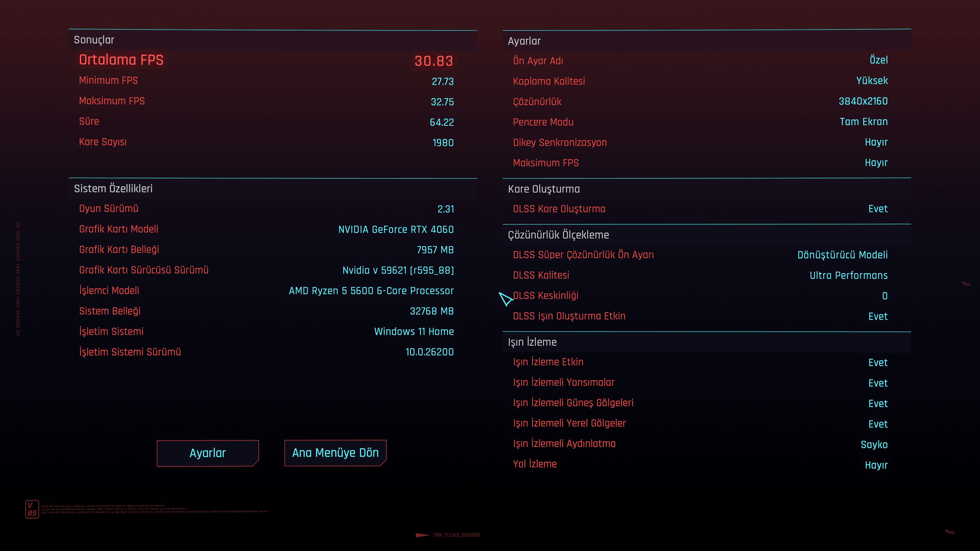Click the Kaplama Kalitesi label

(x=549, y=81)
